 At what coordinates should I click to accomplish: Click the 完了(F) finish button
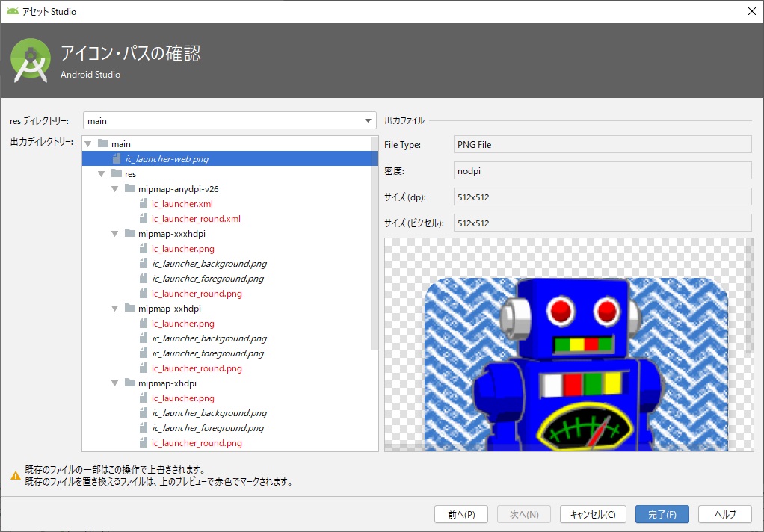(662, 514)
